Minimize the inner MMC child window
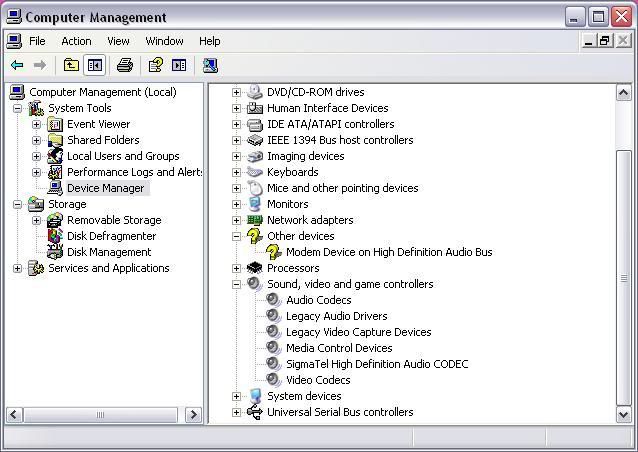The height and width of the screenshot is (452, 638). 588,41
